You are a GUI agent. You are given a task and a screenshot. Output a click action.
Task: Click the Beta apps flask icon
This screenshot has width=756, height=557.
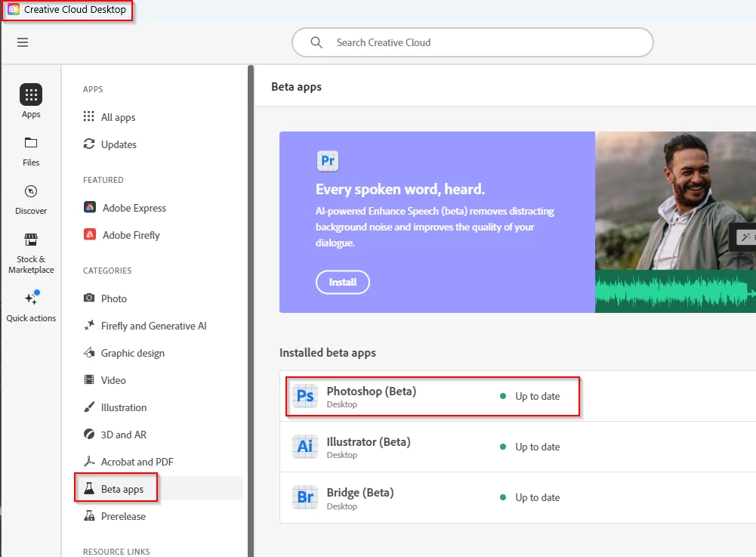point(88,488)
